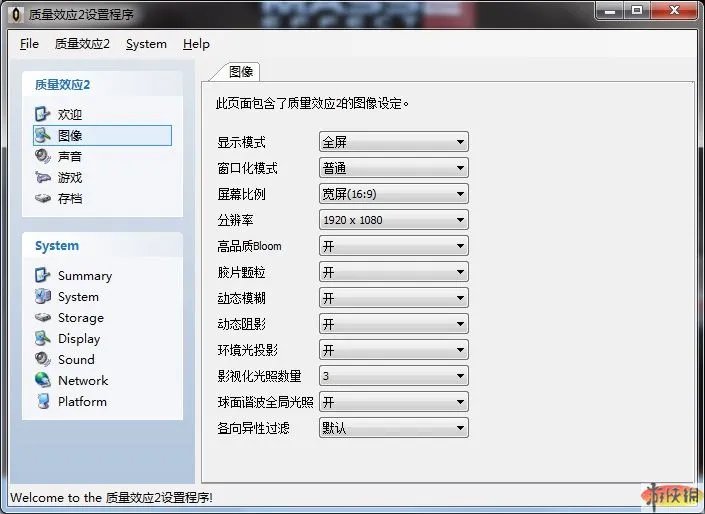This screenshot has height=514, width=705.
Task: Open the 窗口化模式 dropdown showing 普通
Action: (x=393, y=168)
